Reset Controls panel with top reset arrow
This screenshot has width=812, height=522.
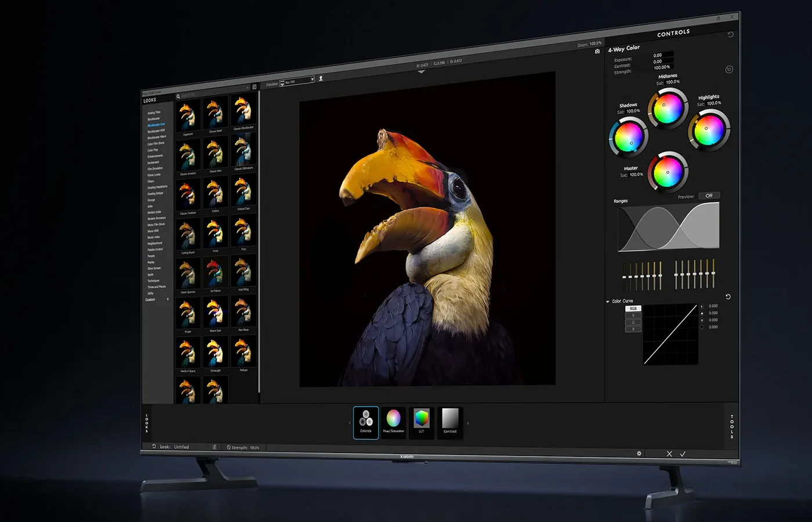tap(730, 35)
